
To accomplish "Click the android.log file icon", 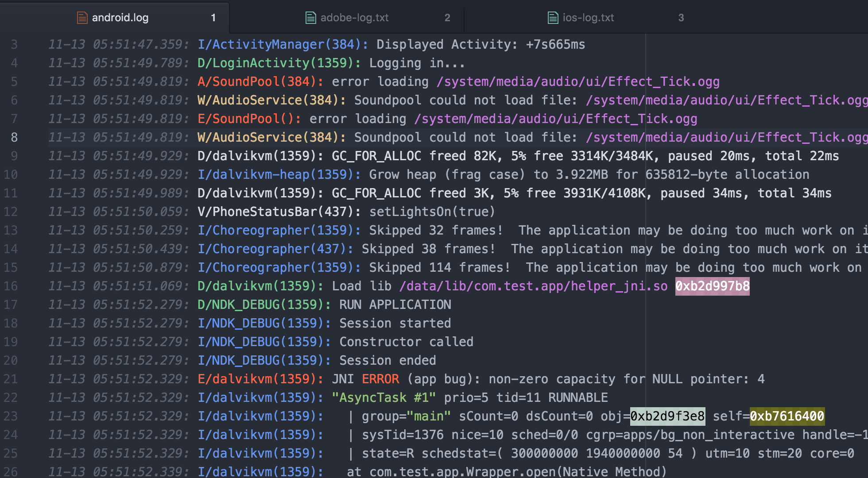I will (82, 18).
